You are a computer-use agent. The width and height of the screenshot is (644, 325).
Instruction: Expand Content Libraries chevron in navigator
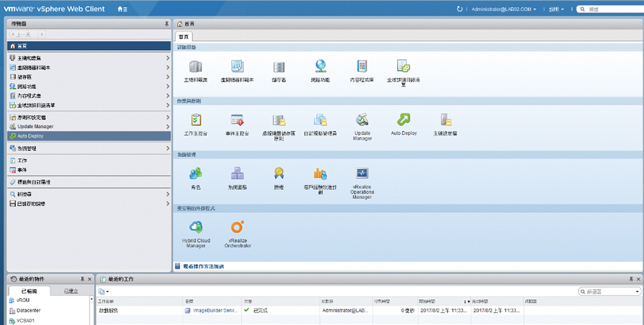167,96
